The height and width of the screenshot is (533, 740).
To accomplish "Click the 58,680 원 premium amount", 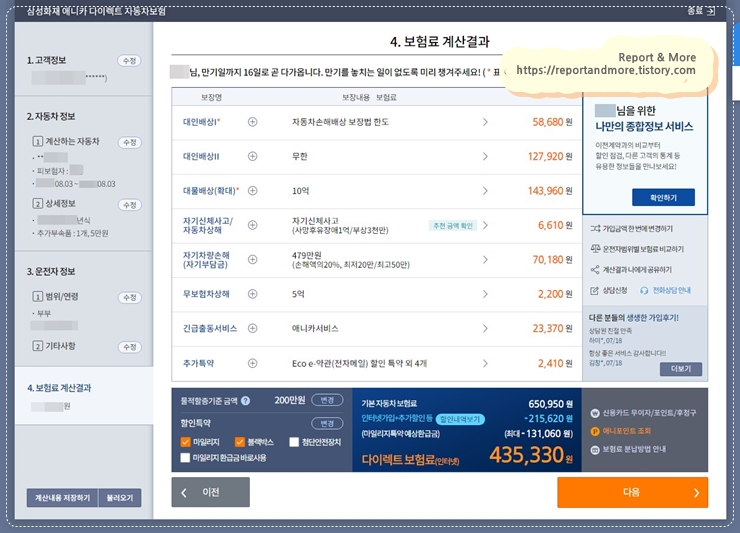I will 552,122.
